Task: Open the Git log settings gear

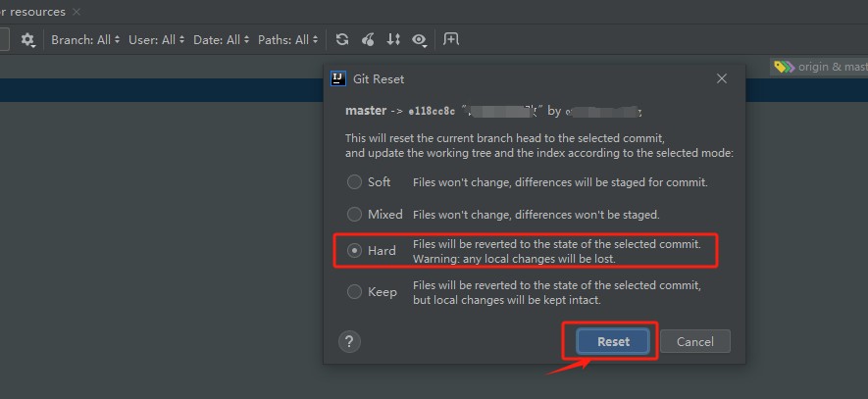Action: [x=27, y=40]
